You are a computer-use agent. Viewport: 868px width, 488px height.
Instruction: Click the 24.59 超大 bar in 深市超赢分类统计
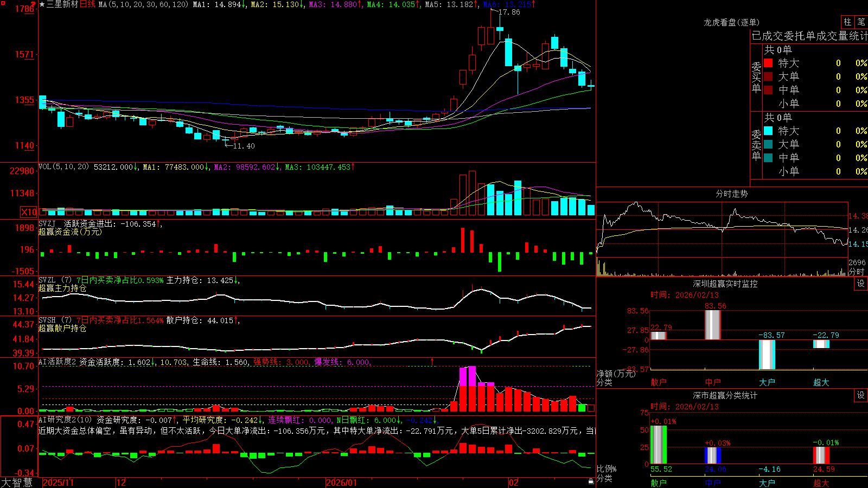[821, 455]
